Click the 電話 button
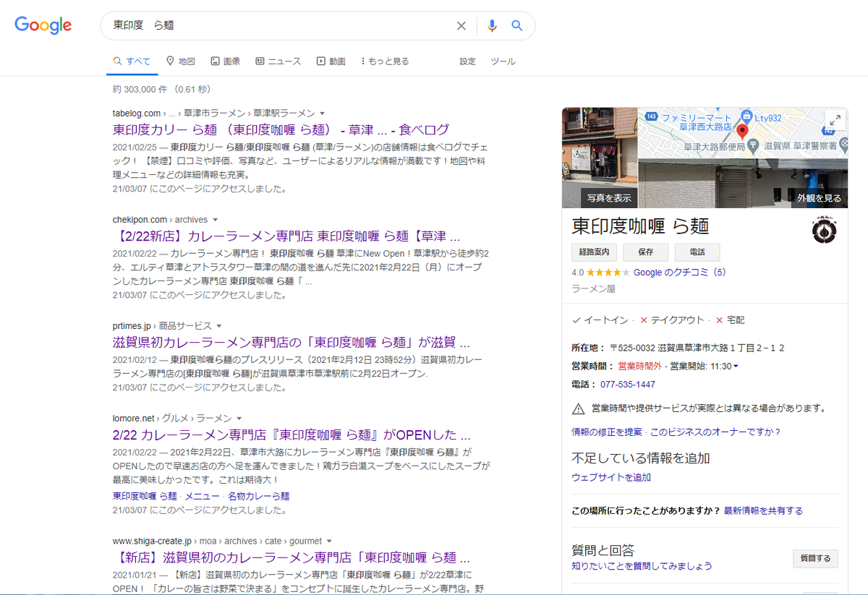 pyautogui.click(x=697, y=252)
